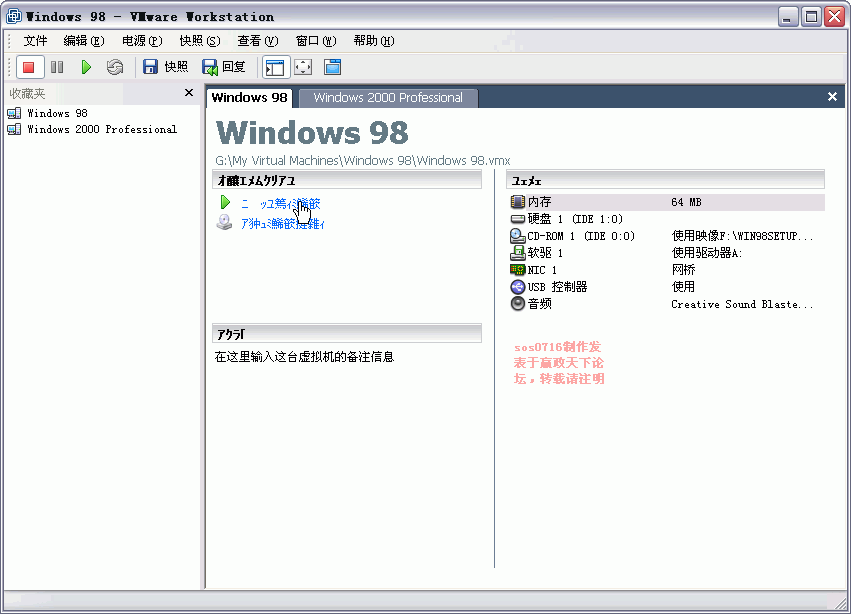Select Windows 2000 Professional in favorites
Viewport: 851px width, 614px height.
click(101, 130)
